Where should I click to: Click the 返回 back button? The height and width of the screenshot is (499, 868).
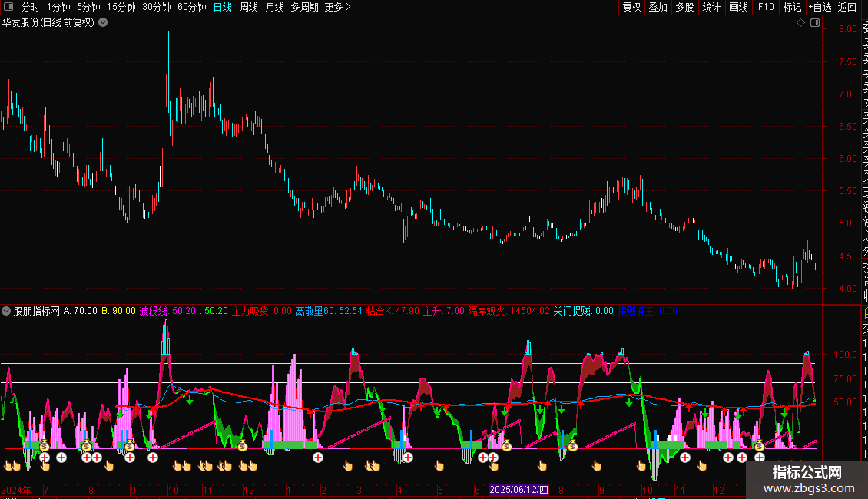coord(847,7)
